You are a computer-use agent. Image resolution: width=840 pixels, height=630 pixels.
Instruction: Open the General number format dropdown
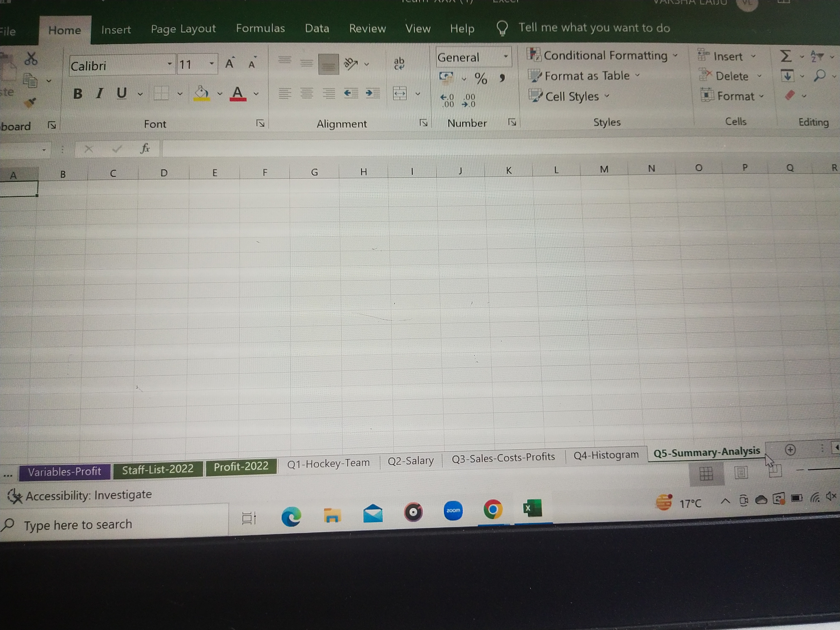(x=505, y=56)
